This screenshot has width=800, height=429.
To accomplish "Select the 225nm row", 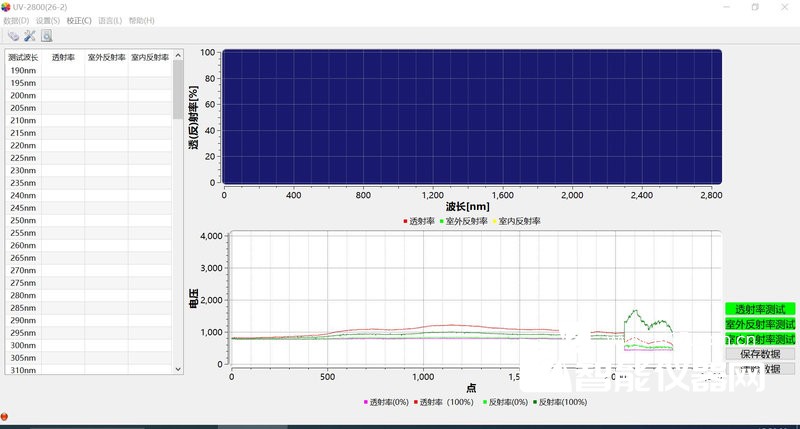I will (89, 158).
